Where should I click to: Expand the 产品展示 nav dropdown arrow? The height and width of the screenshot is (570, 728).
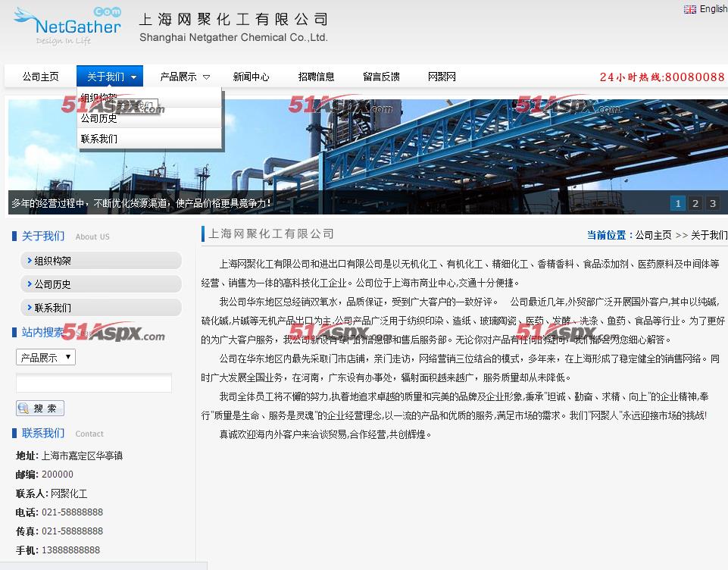206,77
